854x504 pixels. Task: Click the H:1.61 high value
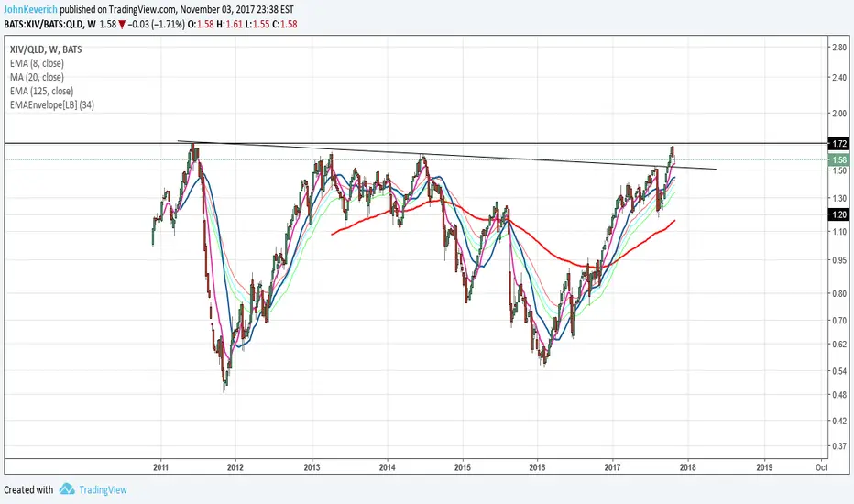[x=229, y=24]
